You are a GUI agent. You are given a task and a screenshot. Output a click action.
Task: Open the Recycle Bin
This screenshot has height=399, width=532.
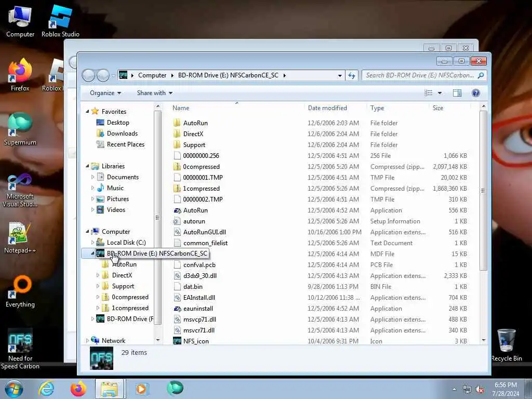507,345
